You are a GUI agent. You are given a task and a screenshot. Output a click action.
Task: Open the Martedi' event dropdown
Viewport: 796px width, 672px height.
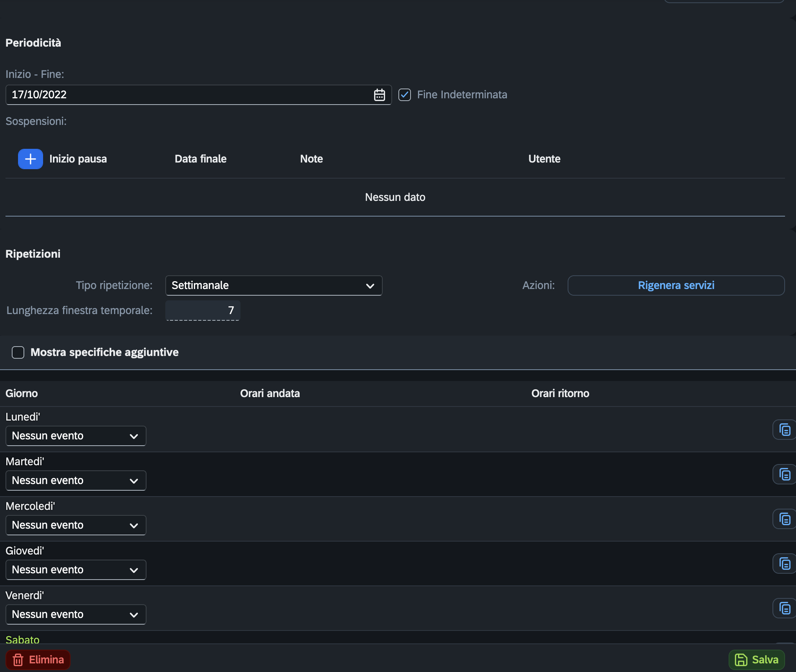(76, 481)
